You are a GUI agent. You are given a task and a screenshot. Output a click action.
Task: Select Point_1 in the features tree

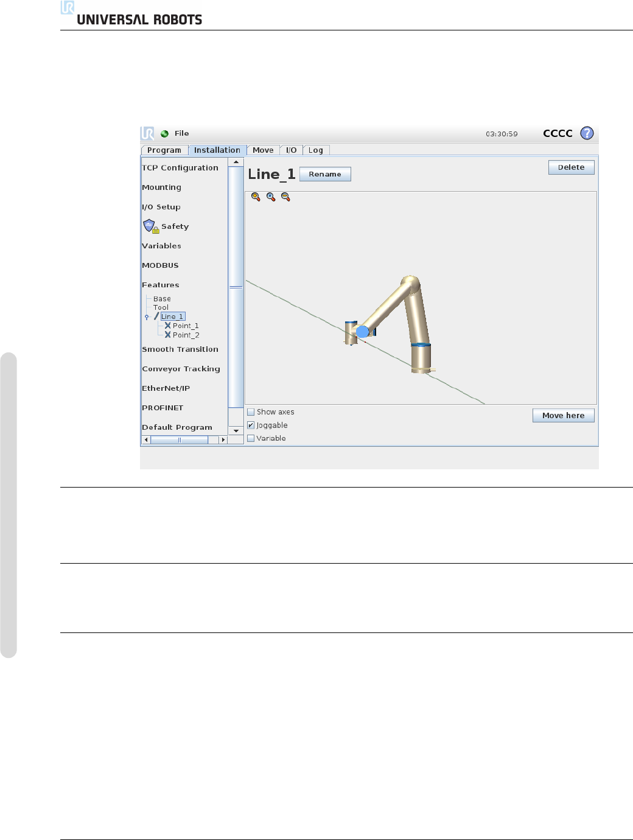pyautogui.click(x=186, y=326)
